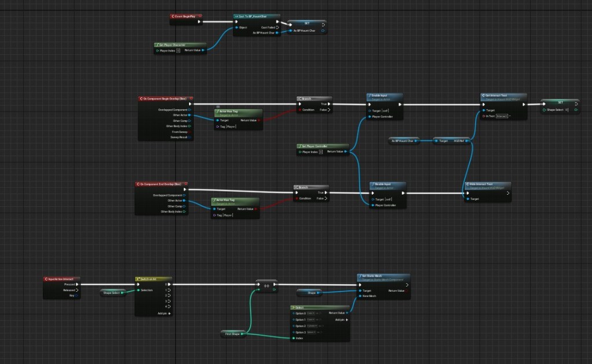Click the Switch on Int node header
The width and height of the screenshot is (592, 364).
[153, 278]
